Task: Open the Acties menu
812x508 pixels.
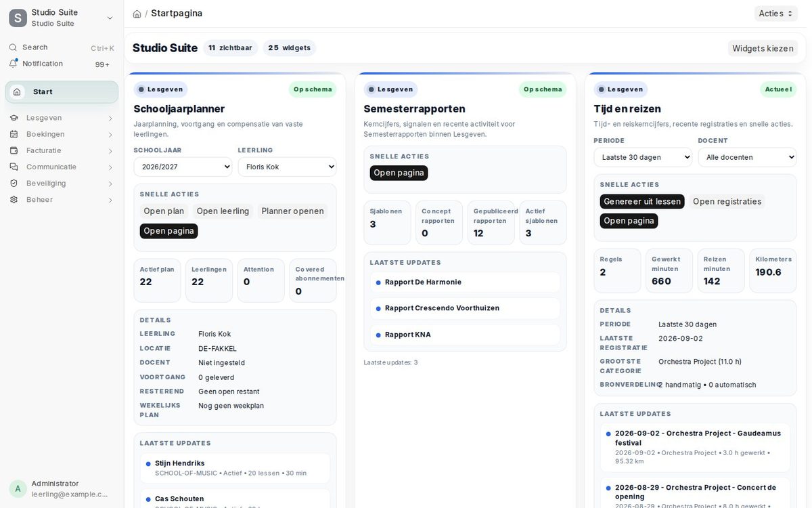Action: tap(776, 14)
